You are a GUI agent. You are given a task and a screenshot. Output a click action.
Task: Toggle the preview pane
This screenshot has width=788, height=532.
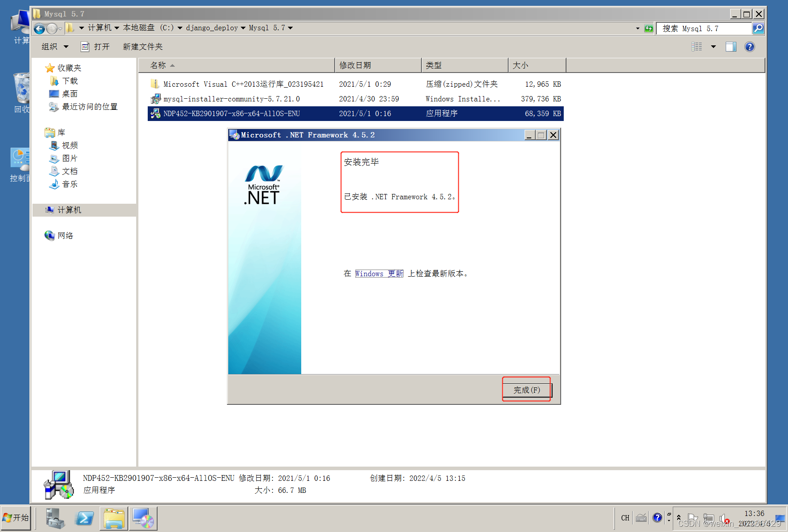tap(731, 47)
